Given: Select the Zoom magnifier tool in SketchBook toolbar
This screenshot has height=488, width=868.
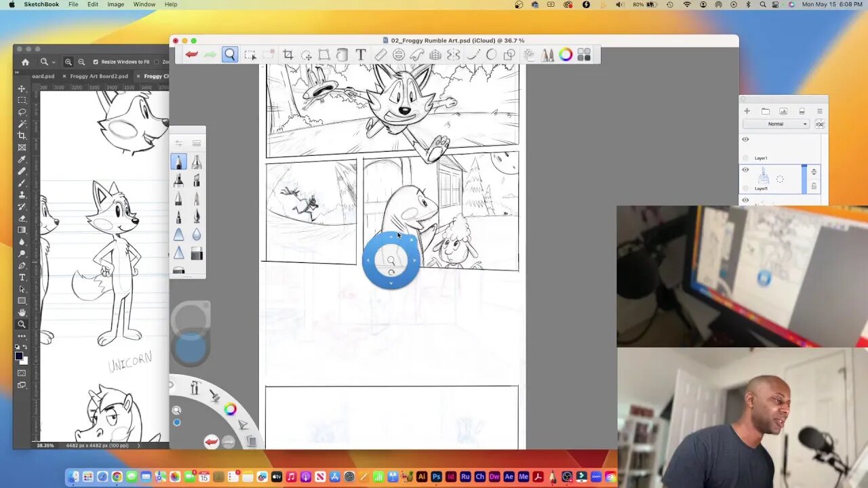Looking at the screenshot, I should pyautogui.click(x=230, y=55).
